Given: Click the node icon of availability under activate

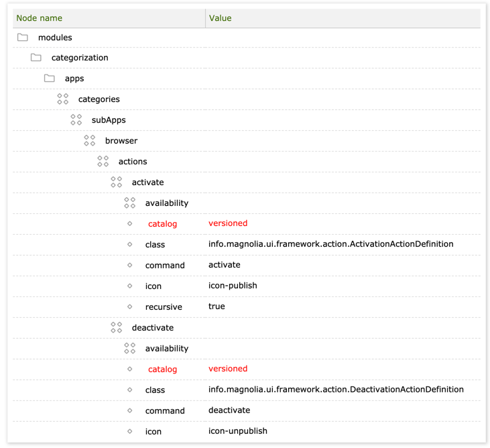Looking at the screenshot, I should coord(130,203).
